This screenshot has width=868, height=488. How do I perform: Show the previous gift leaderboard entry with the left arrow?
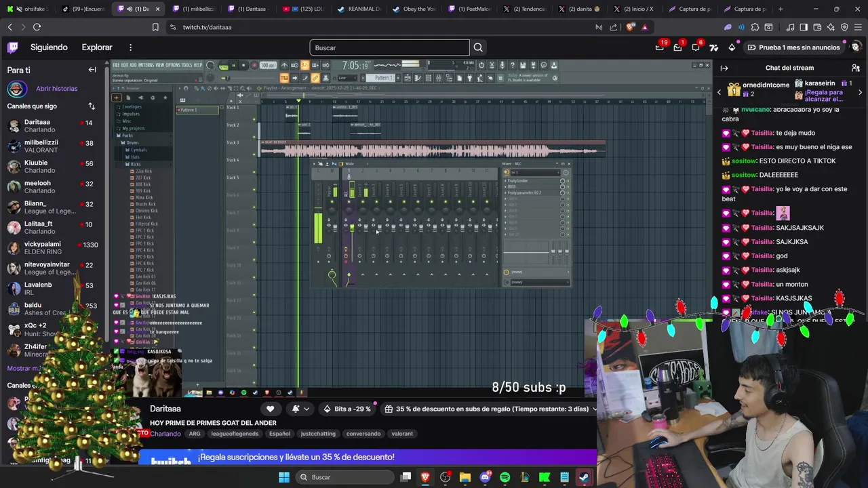click(x=719, y=91)
